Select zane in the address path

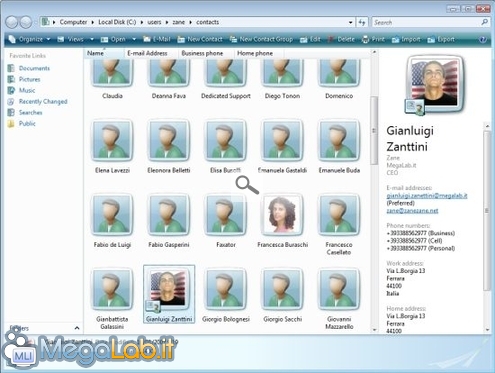click(178, 22)
